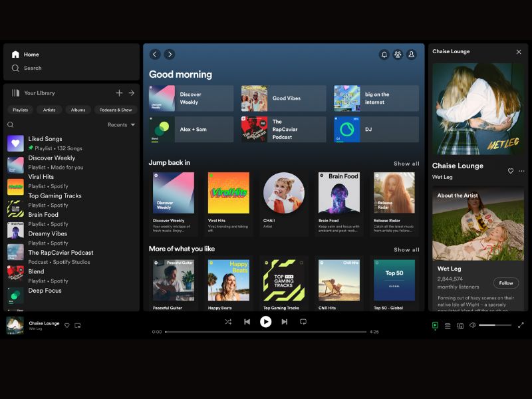Click the Your Library icon
The width and height of the screenshot is (532, 399).
coord(15,93)
